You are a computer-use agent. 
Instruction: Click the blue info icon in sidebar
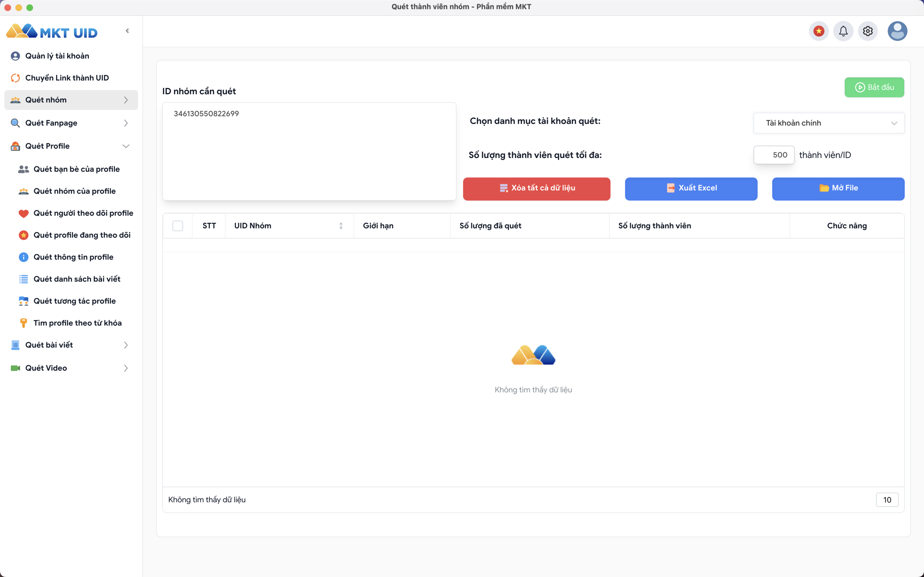[23, 257]
